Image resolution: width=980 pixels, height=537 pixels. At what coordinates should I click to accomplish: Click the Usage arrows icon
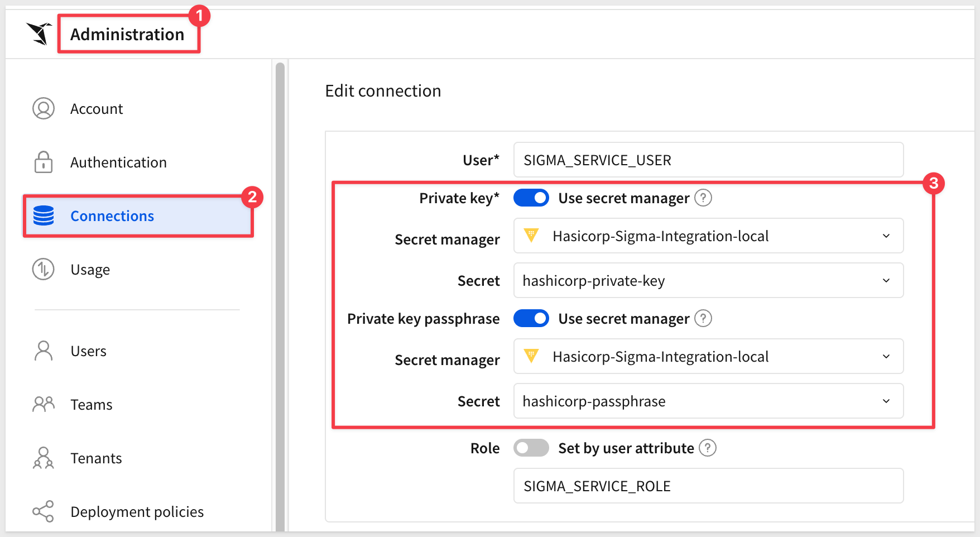click(44, 269)
